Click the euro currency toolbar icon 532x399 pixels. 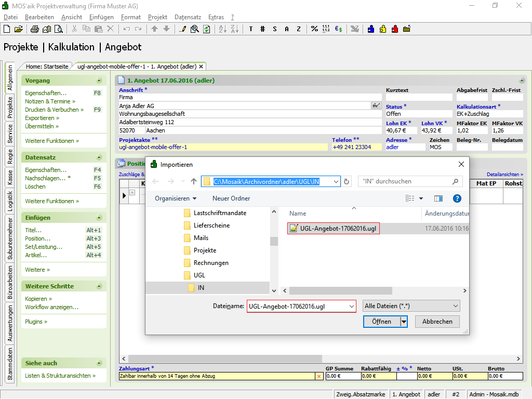tap(338, 29)
